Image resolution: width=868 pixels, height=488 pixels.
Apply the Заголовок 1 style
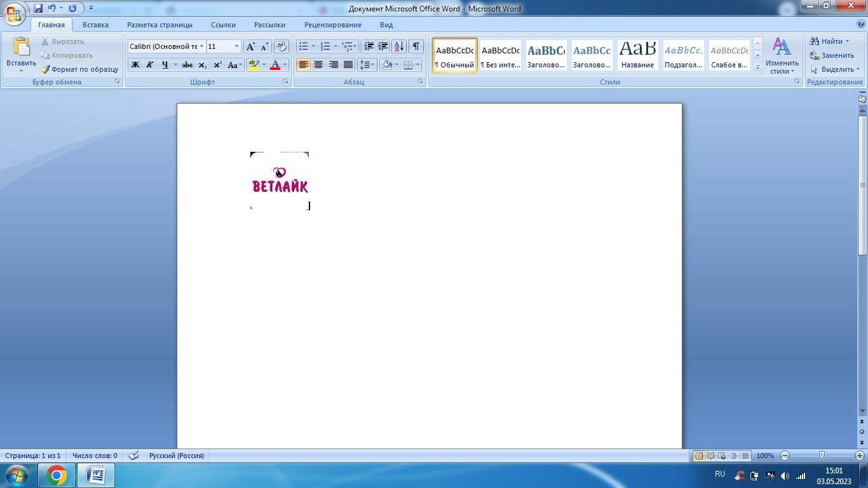click(546, 56)
